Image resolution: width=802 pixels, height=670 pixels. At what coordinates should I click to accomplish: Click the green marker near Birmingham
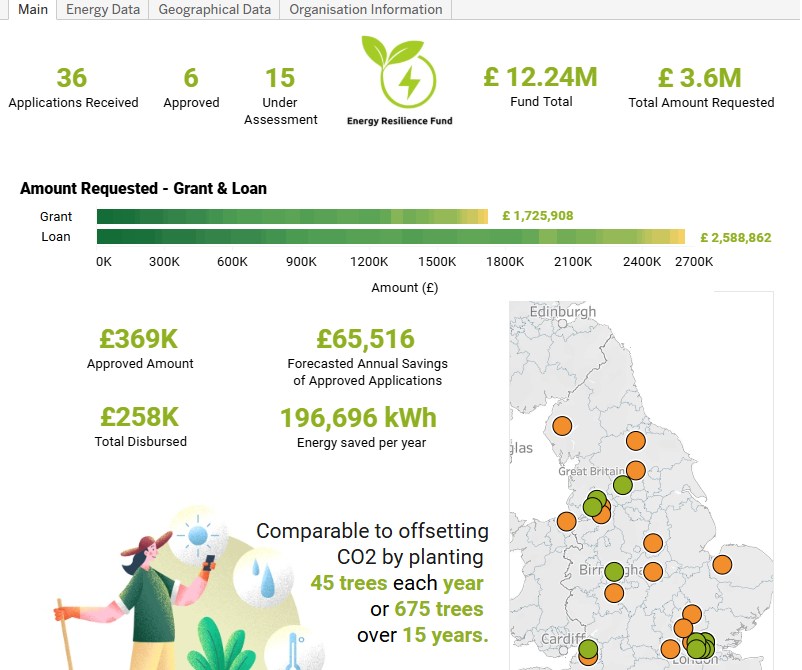(x=615, y=571)
